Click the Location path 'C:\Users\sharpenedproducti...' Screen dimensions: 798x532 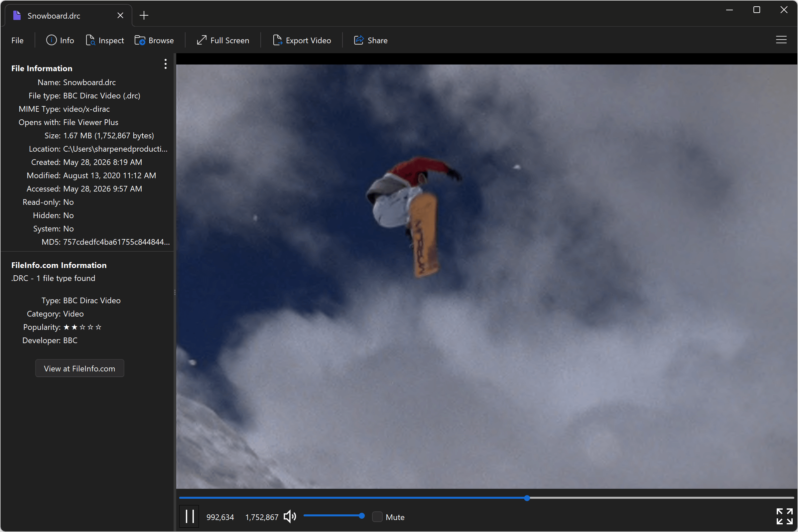click(115, 149)
